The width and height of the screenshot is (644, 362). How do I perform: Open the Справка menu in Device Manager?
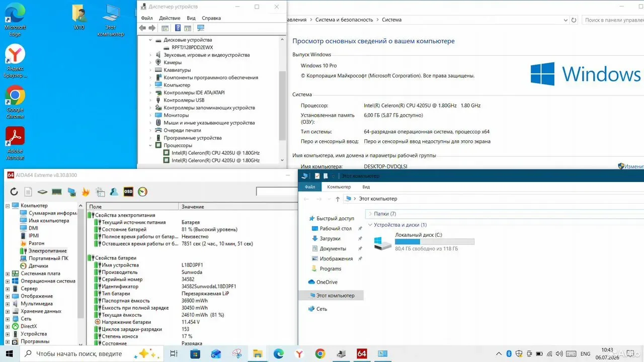click(211, 18)
